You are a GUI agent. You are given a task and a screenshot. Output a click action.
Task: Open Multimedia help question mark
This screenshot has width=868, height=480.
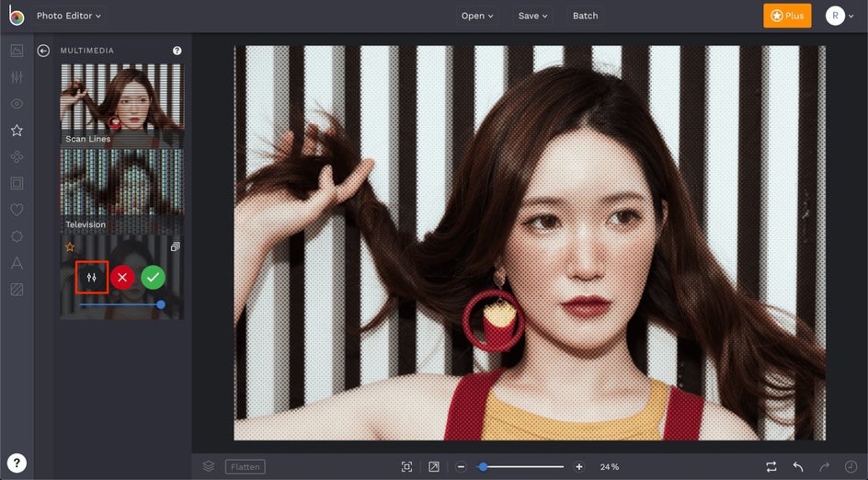click(177, 51)
